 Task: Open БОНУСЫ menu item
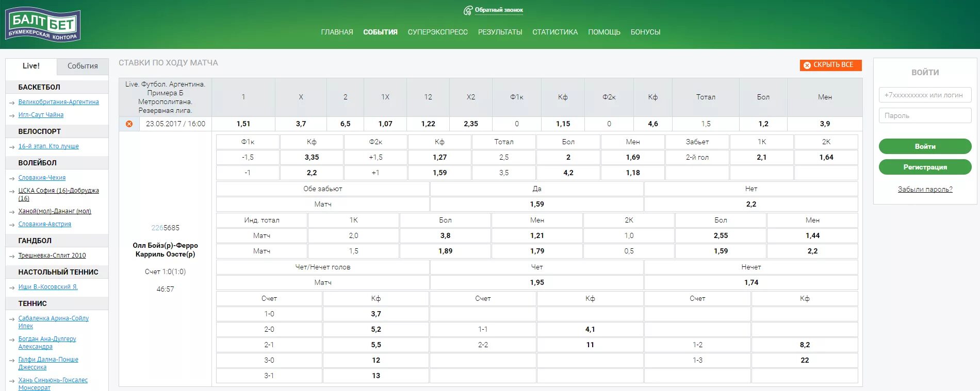click(645, 32)
